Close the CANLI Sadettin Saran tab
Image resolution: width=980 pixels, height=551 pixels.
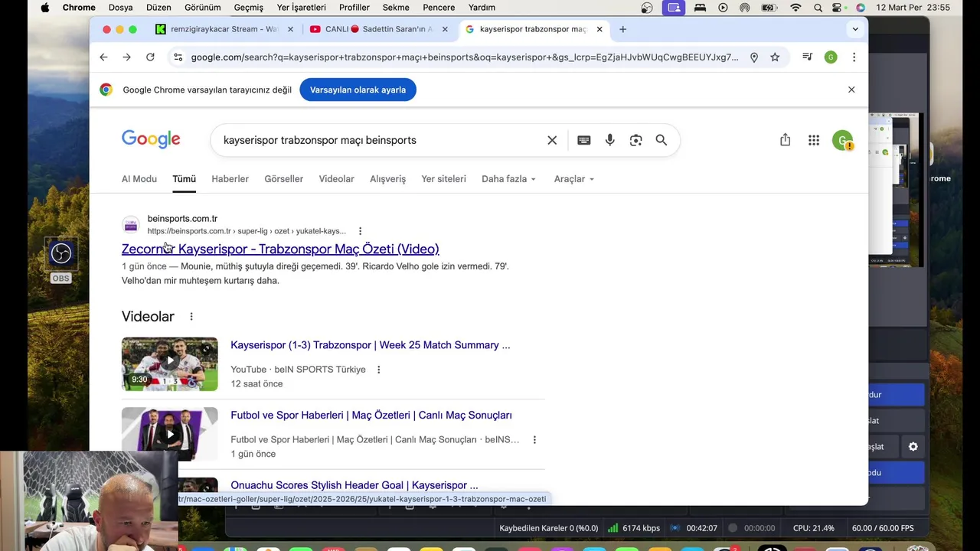pyautogui.click(x=445, y=29)
